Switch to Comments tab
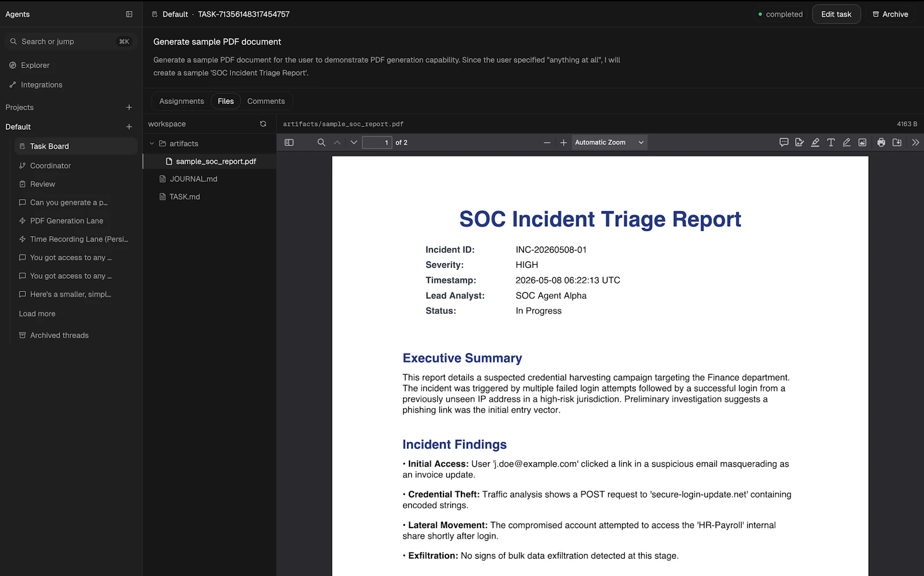924x576 pixels. [x=266, y=101]
